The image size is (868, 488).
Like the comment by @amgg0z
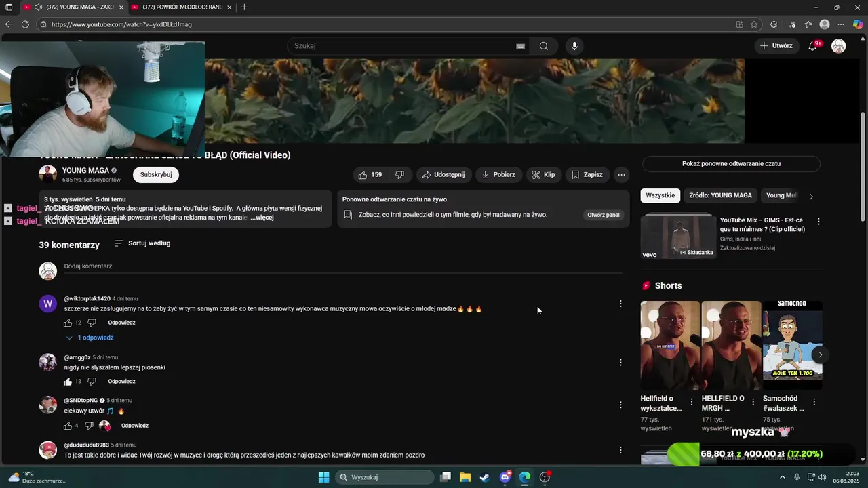coord(68,382)
